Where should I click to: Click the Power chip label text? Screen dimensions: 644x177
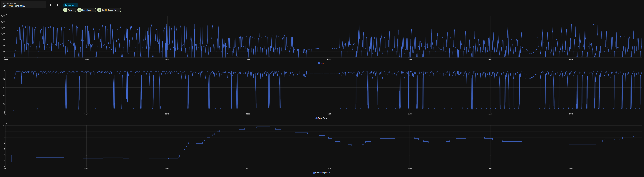coord(70,10)
